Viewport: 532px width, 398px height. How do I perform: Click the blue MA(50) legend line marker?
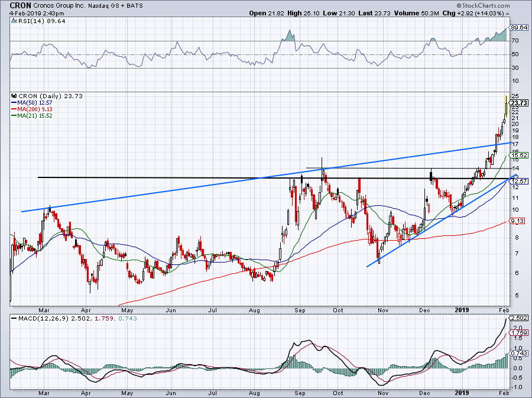point(14,102)
